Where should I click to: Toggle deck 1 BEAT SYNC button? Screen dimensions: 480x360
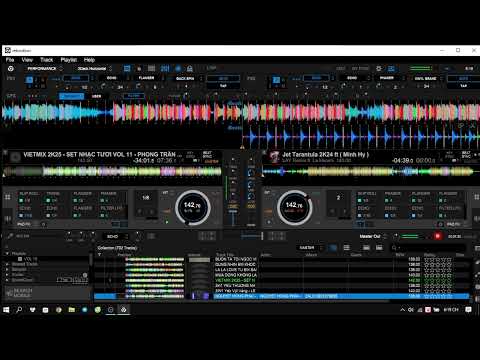point(207,154)
